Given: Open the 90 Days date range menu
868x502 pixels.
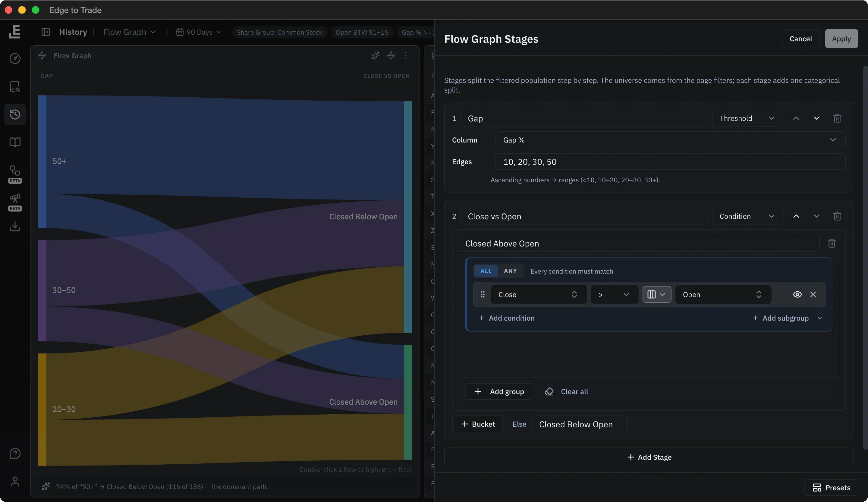Looking at the screenshot, I should coord(199,32).
